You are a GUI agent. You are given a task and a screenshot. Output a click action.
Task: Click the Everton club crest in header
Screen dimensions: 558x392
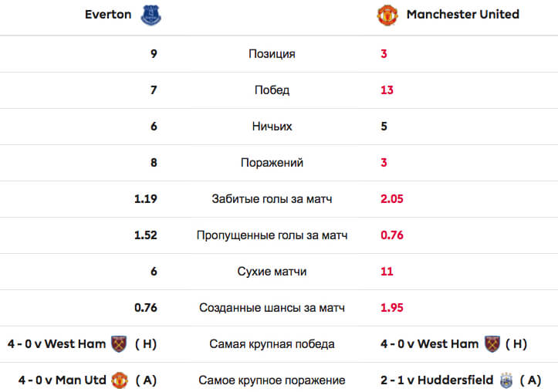(x=151, y=15)
